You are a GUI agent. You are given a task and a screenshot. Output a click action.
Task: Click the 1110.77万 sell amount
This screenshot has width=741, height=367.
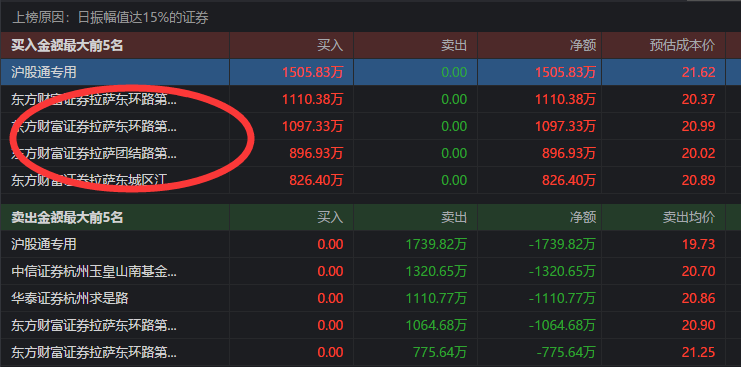tap(436, 298)
